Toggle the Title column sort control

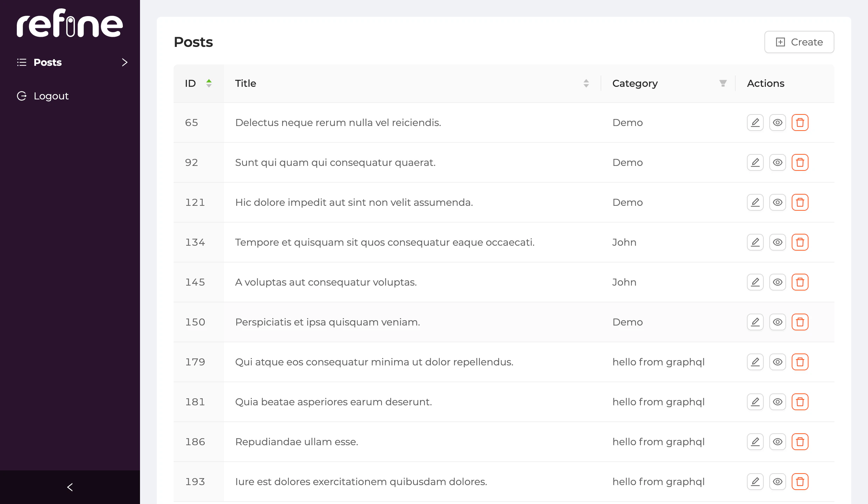pos(586,83)
